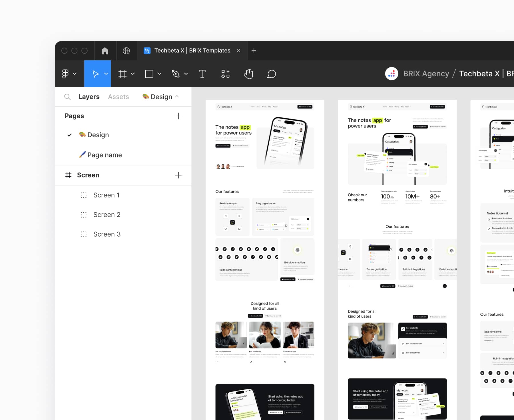
Task: Select the Screen 2 frame in layers
Action: (107, 215)
